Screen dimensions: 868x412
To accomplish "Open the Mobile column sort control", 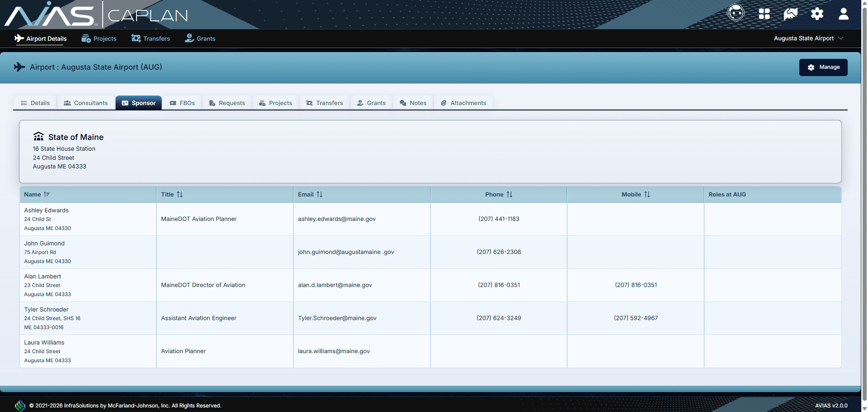I will pyautogui.click(x=647, y=194).
